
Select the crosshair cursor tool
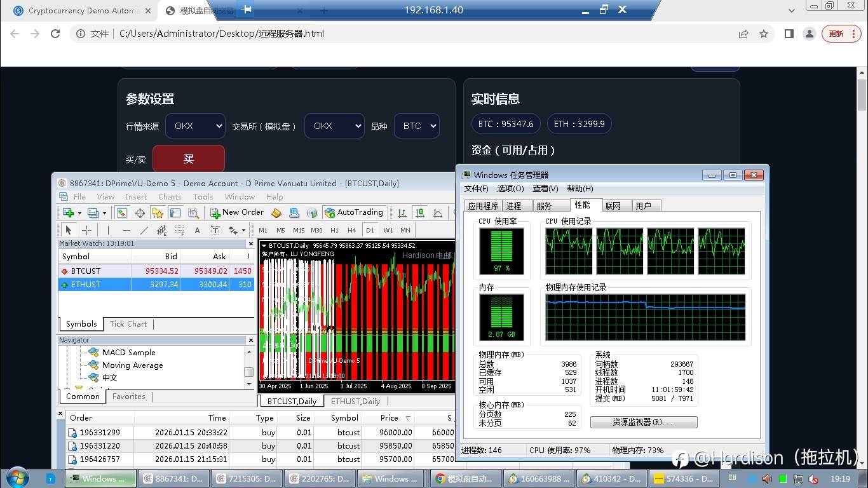click(x=87, y=230)
